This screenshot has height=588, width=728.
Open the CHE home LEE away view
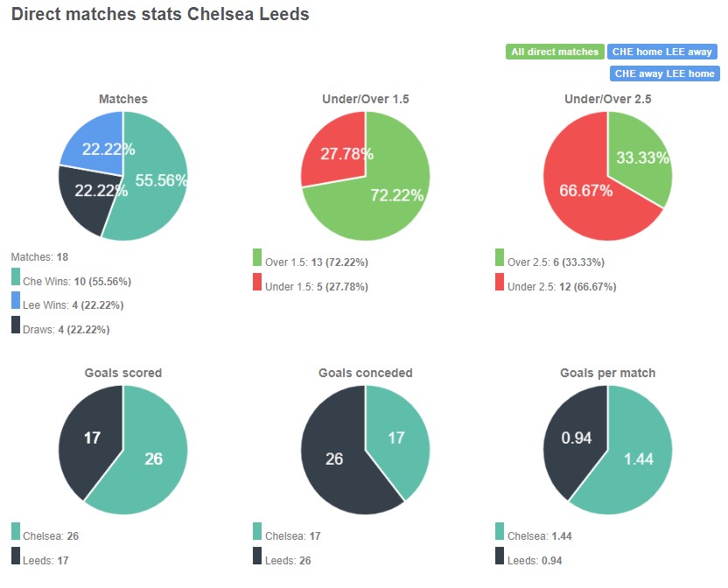[x=662, y=52]
